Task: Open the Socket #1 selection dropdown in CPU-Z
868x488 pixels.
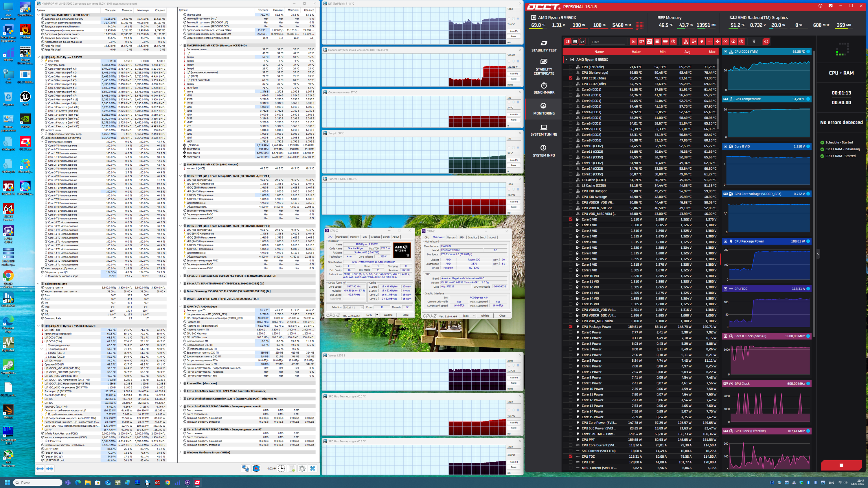Action: click(353, 307)
